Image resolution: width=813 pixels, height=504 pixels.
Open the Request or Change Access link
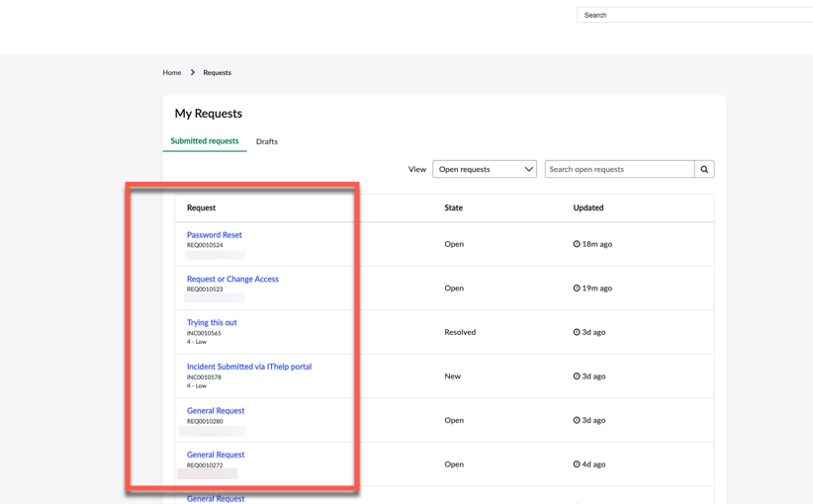pyautogui.click(x=232, y=279)
